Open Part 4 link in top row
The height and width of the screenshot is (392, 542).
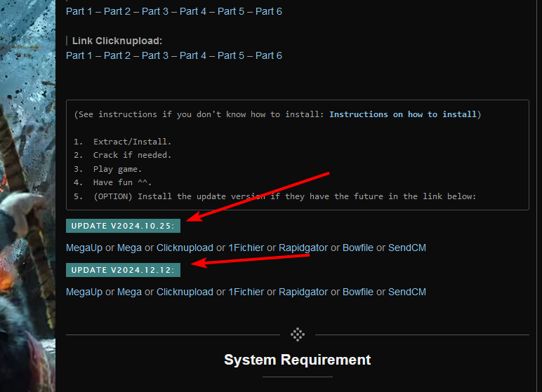click(x=193, y=11)
